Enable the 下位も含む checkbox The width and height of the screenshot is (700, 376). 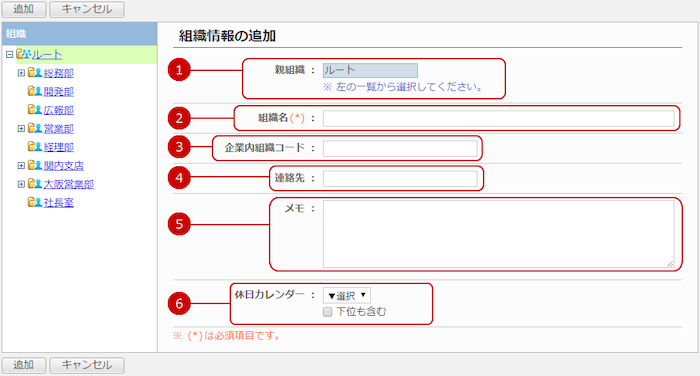click(328, 312)
